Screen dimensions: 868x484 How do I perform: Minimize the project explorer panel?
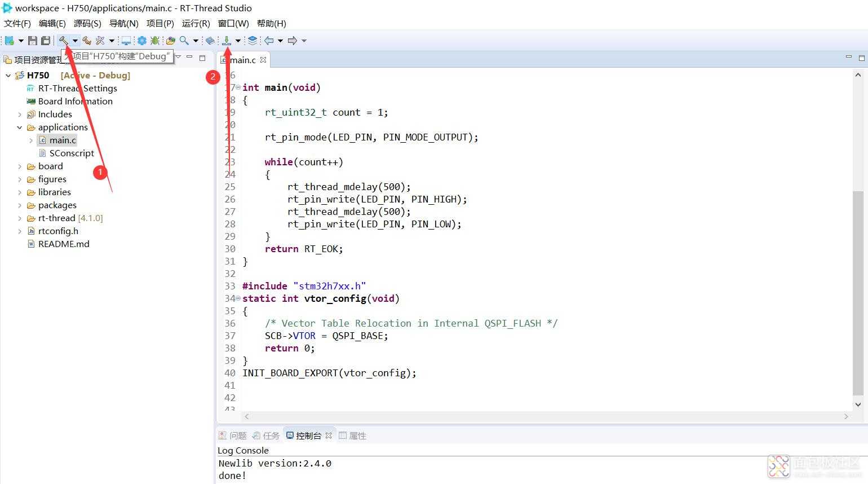189,57
